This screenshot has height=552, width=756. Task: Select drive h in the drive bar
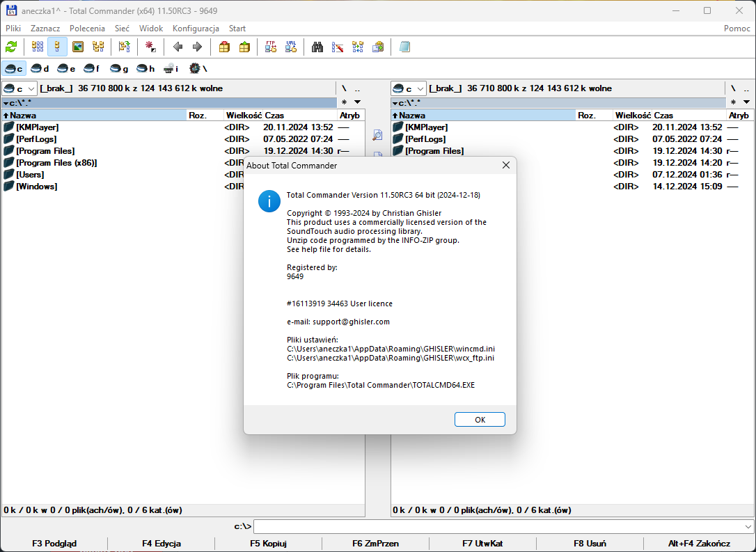(x=145, y=68)
